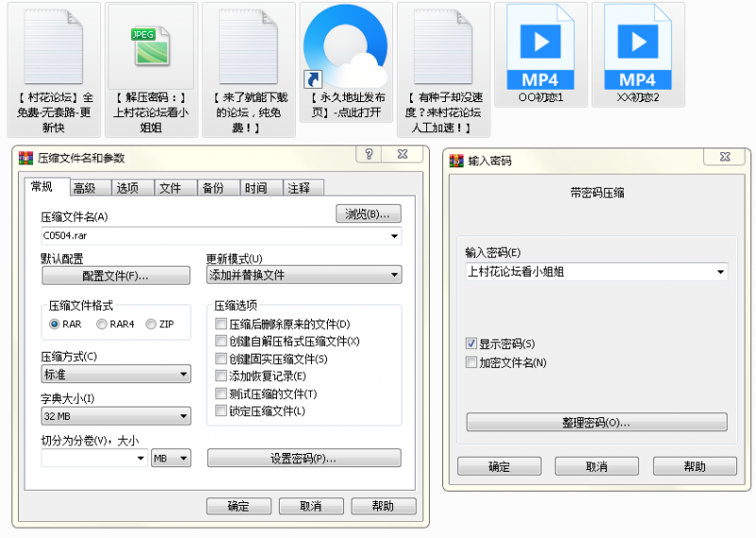
Task: Select the 来了就能下载的论坛 text file icon
Action: pyautogui.click(x=248, y=47)
